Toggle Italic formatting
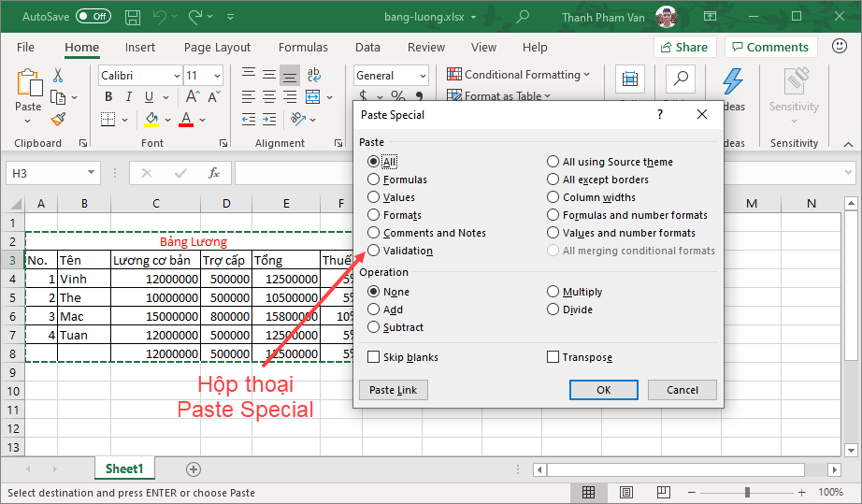 click(129, 96)
